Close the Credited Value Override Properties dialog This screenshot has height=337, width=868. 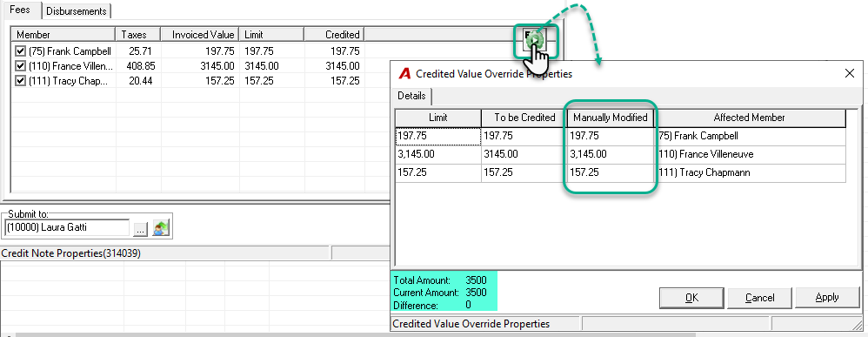(849, 73)
